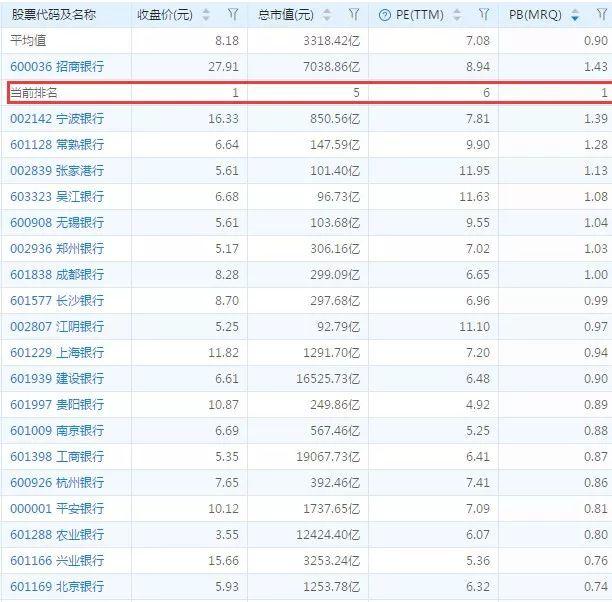Open stock 601997 贵阳银行
Viewport: 612px width, 602px height.
click(x=57, y=404)
